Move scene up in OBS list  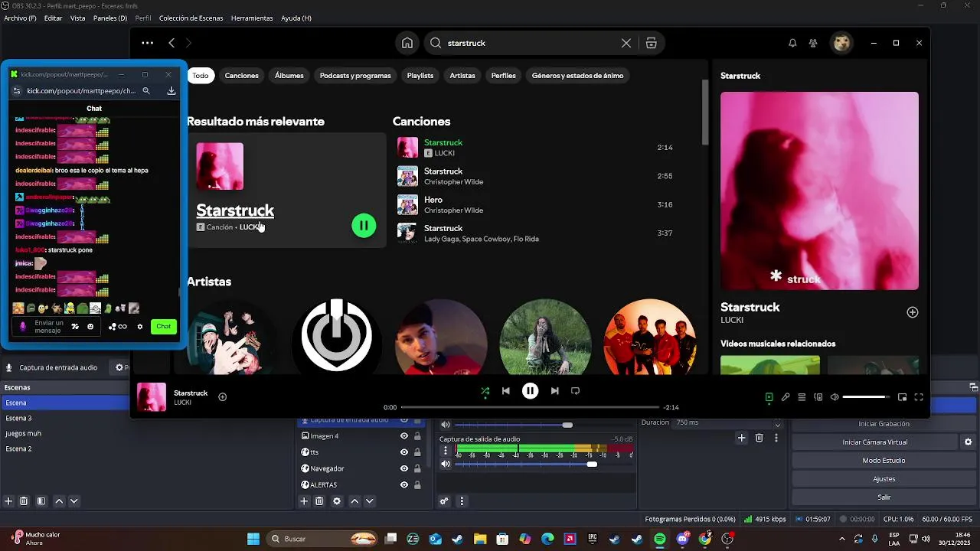coord(59,501)
